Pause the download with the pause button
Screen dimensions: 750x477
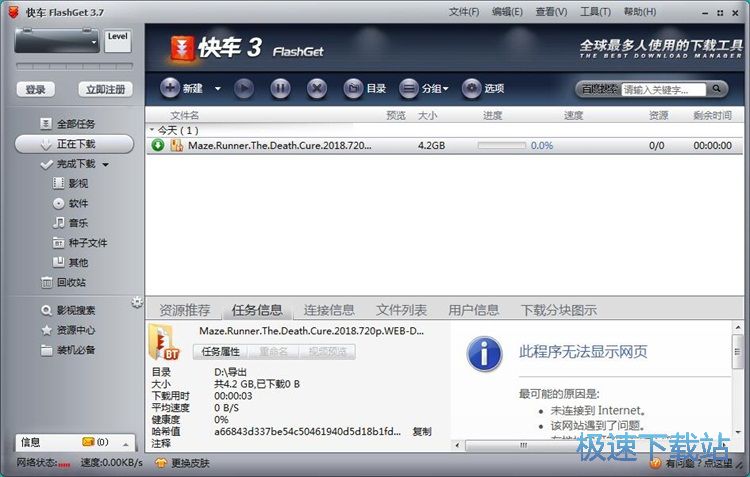(280, 89)
